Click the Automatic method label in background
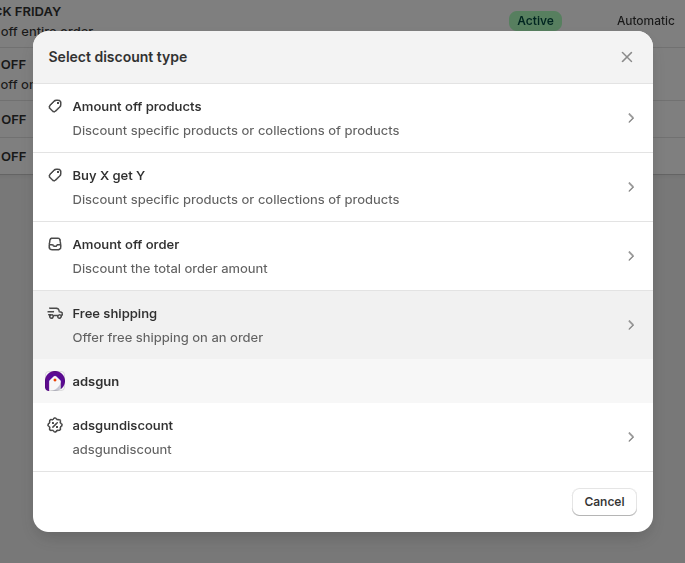Image resolution: width=685 pixels, height=563 pixels. (645, 21)
